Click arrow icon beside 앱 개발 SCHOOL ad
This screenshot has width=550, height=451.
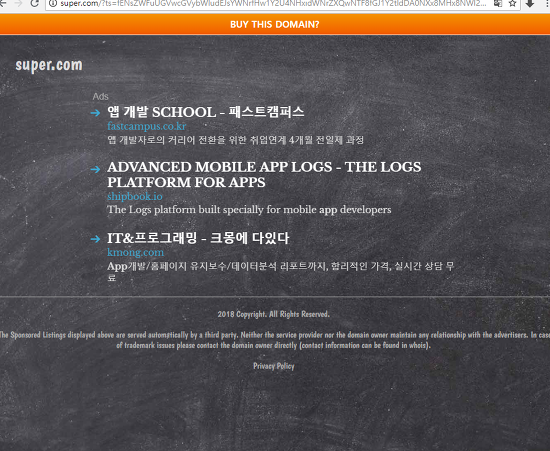[x=95, y=113]
